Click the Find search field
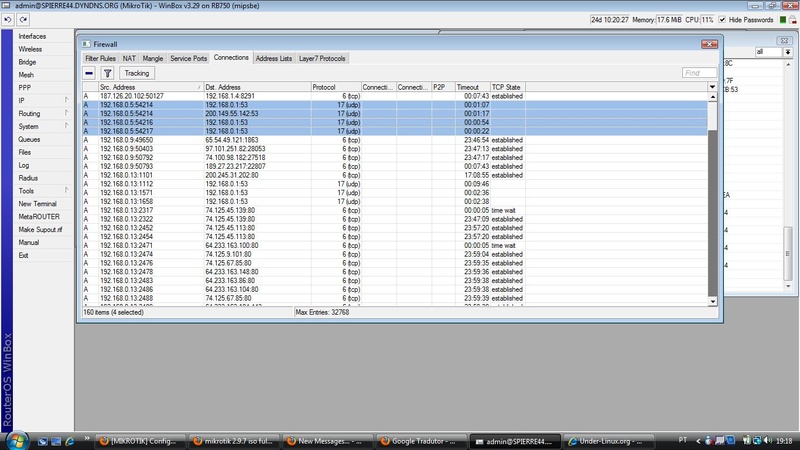Screen dimensions: 800x450 coord(699,73)
